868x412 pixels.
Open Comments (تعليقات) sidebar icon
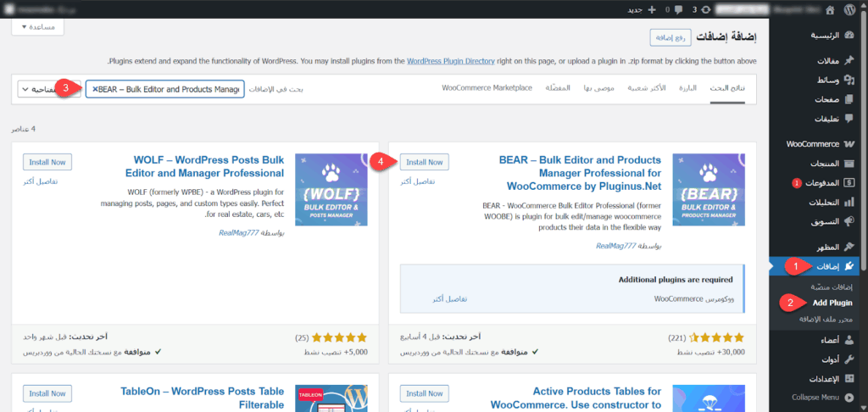pos(849,119)
